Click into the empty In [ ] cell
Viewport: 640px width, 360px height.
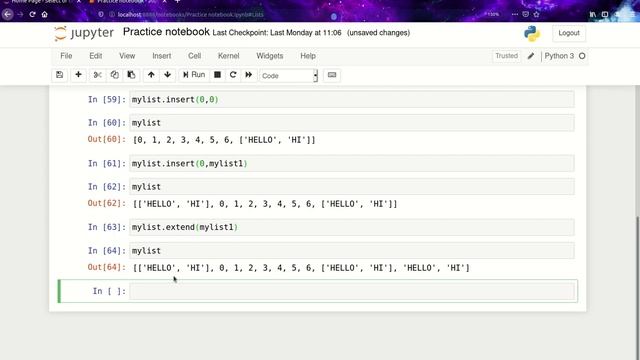click(x=352, y=291)
